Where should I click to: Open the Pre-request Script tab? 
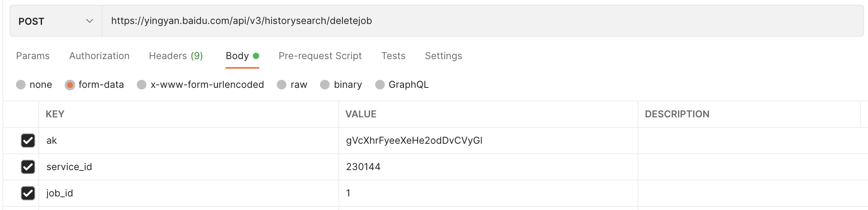[x=320, y=56]
